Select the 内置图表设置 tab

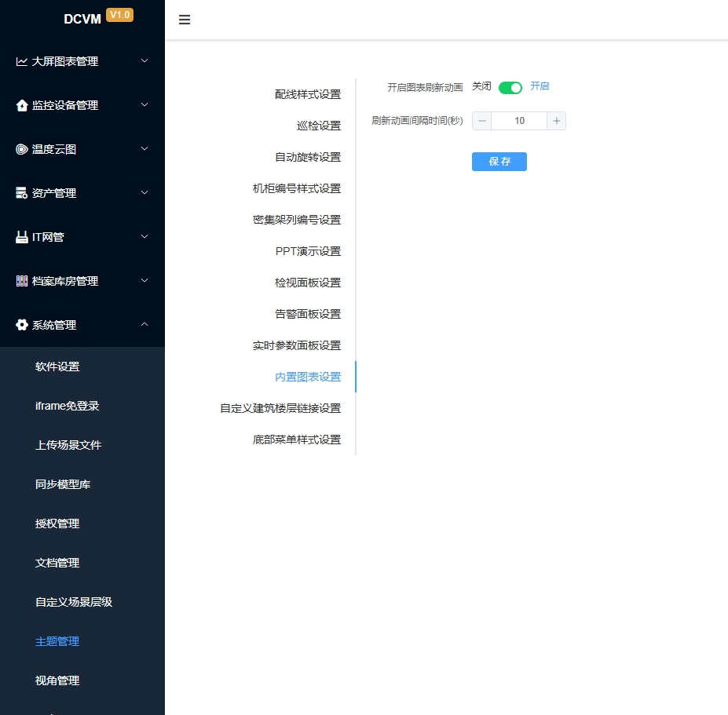(308, 377)
